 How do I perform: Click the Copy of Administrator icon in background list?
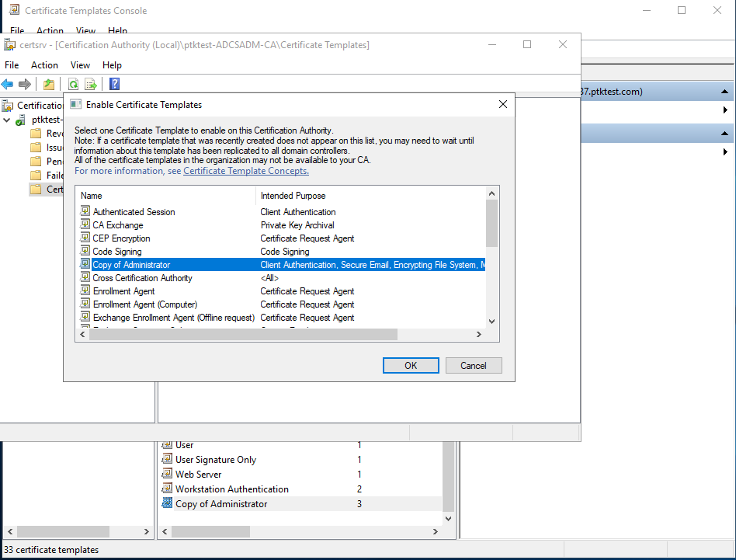point(167,503)
